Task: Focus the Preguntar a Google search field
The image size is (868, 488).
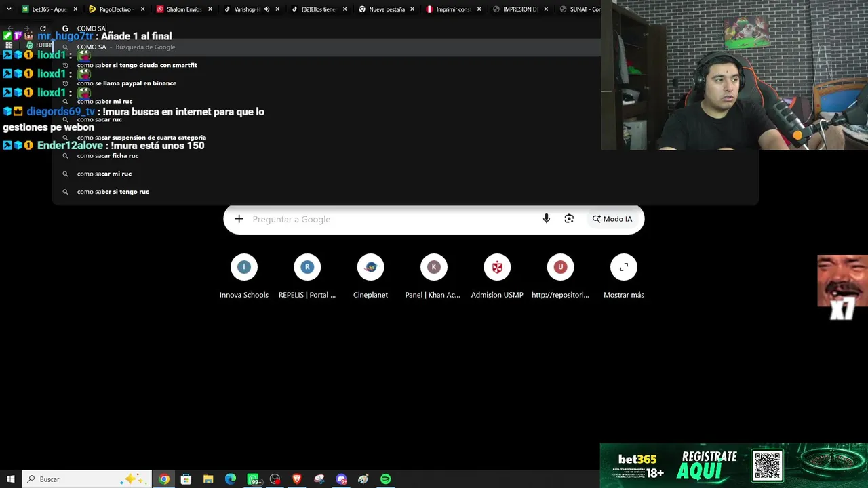Action: [x=392, y=219]
